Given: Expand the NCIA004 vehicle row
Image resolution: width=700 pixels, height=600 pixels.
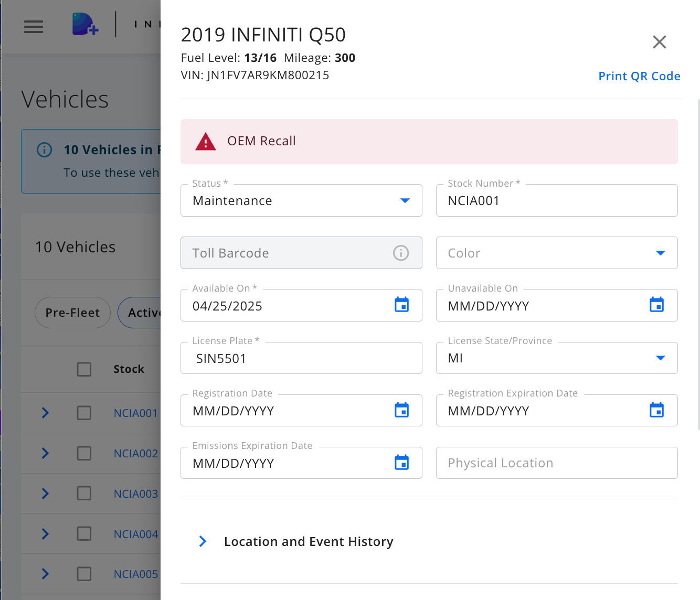Looking at the screenshot, I should tap(45, 534).
